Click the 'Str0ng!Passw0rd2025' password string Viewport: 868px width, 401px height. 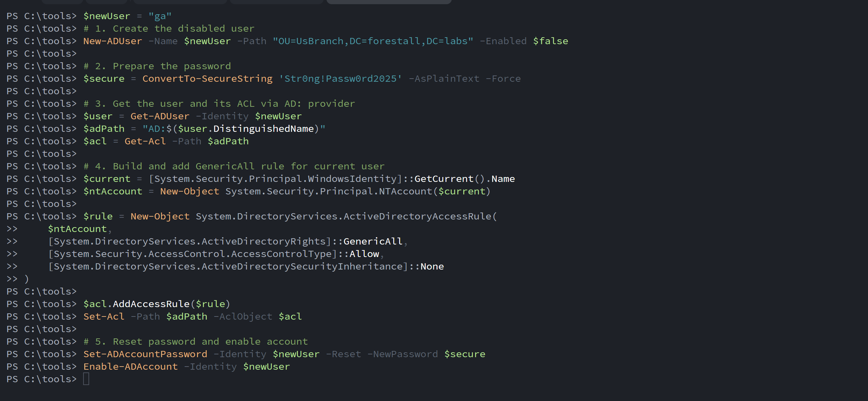(340, 79)
